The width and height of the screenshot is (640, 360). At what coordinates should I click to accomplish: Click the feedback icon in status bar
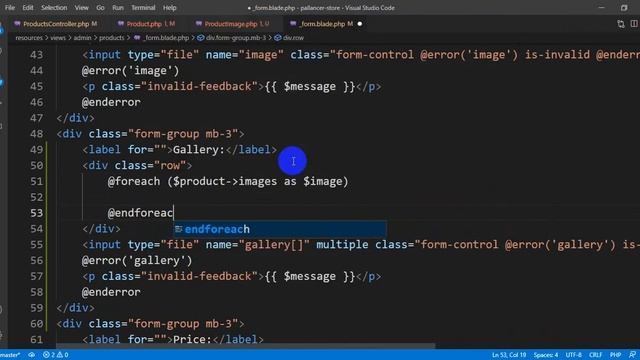click(x=633, y=355)
